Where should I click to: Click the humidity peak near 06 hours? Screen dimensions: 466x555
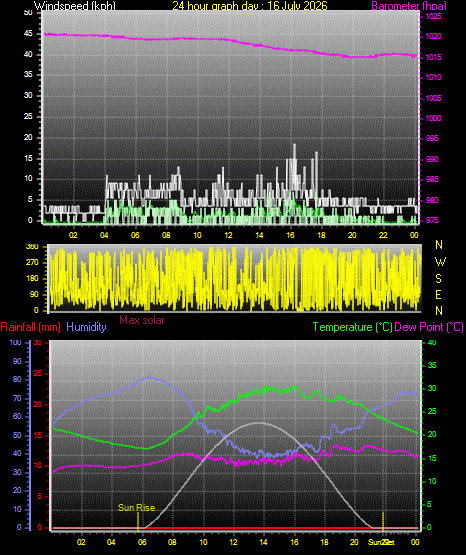tap(149, 377)
